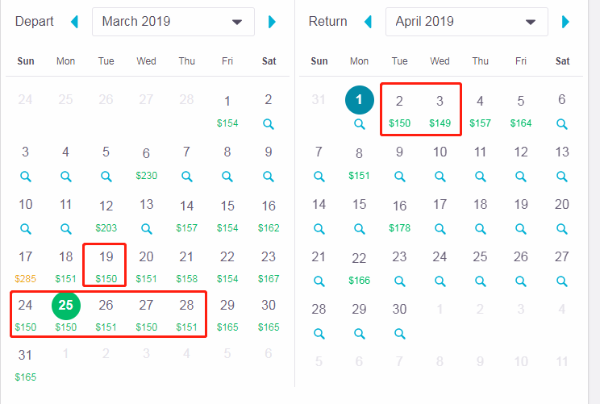Select April 3 return at $149

point(440,110)
